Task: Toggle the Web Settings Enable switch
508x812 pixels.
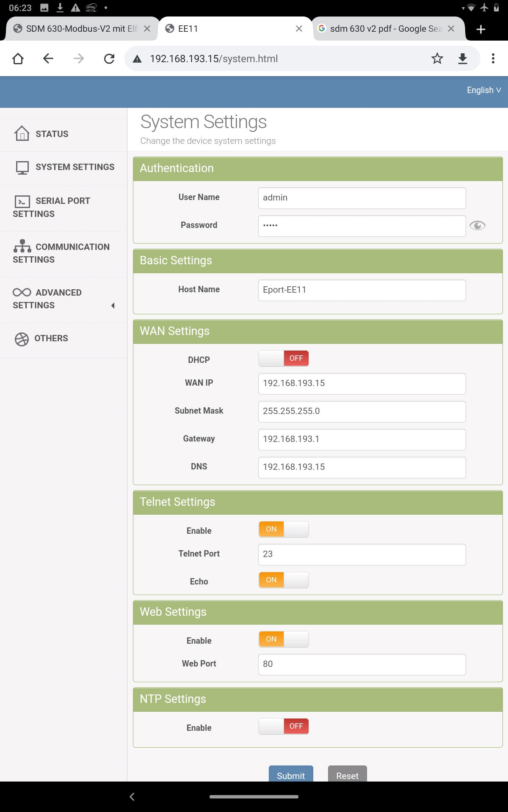Action: pyautogui.click(x=284, y=639)
